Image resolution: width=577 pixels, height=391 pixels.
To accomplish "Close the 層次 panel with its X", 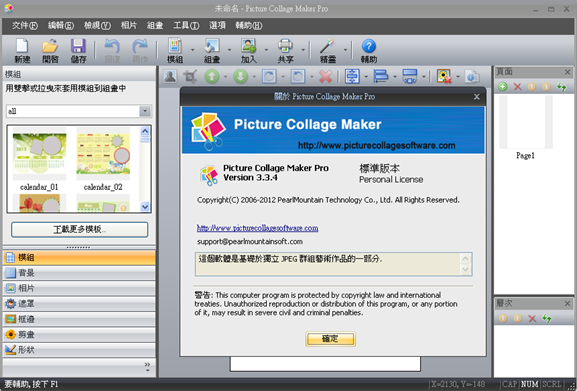I will click(567, 304).
